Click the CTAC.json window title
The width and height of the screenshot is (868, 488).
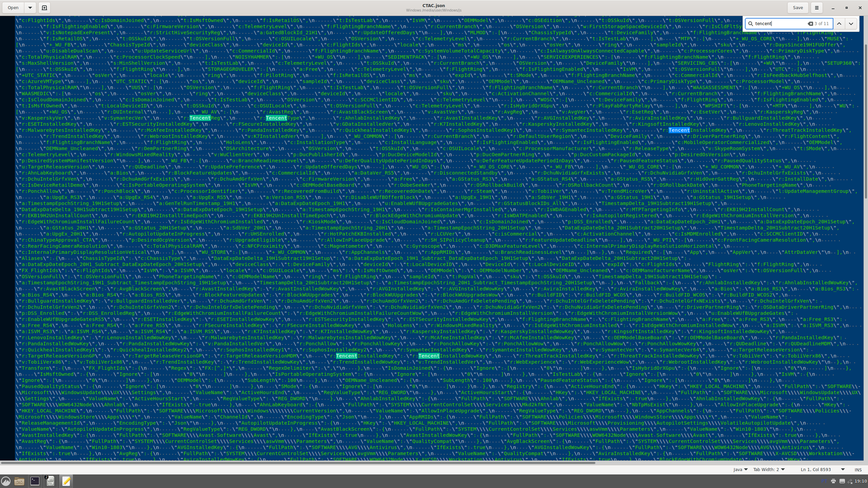click(x=434, y=6)
